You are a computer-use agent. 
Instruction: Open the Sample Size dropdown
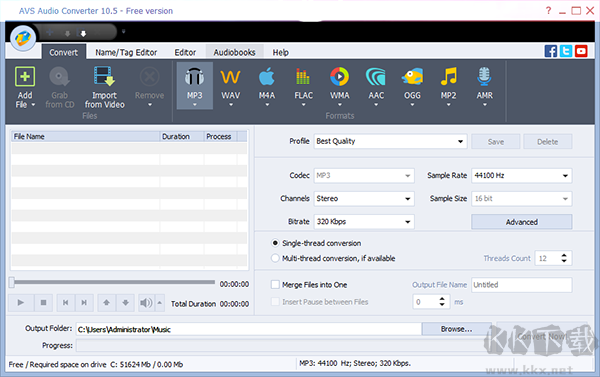tap(522, 199)
